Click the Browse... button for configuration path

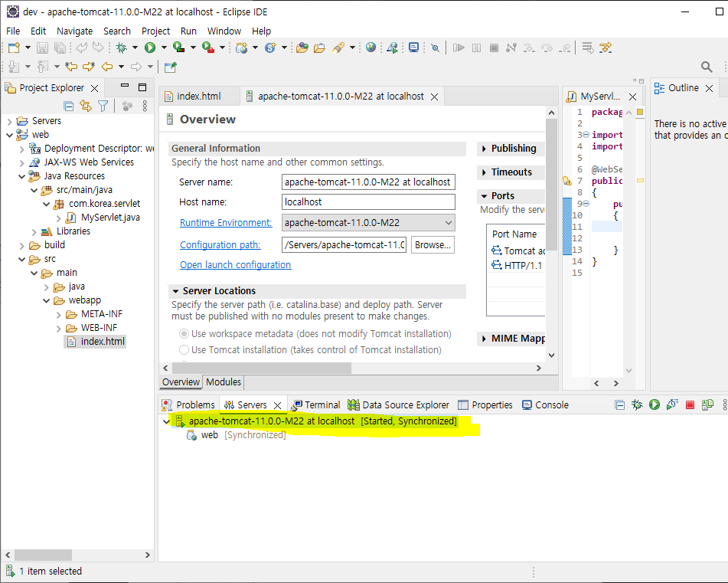[433, 245]
